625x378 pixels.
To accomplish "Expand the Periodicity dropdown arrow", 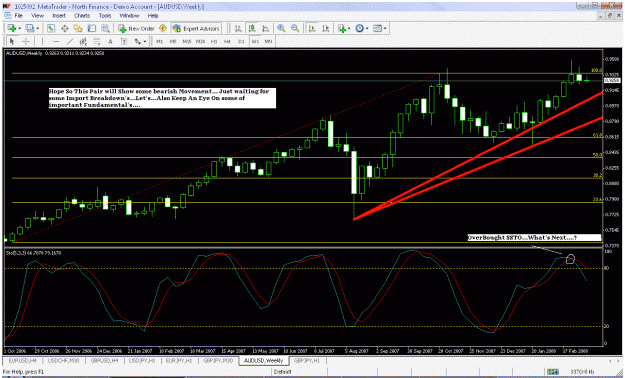I will 367,28.
